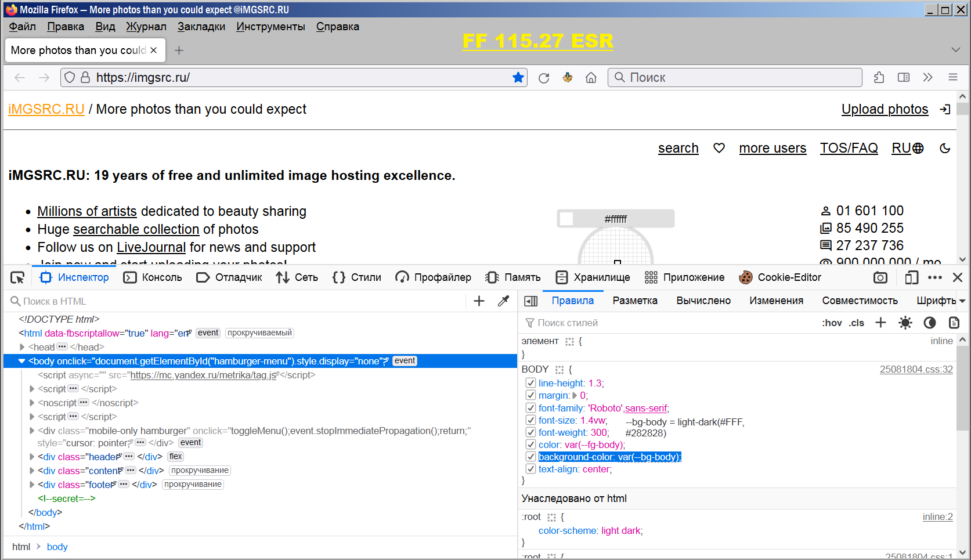Click the bookmark star in address bar
The image size is (971, 560).
pyautogui.click(x=518, y=78)
